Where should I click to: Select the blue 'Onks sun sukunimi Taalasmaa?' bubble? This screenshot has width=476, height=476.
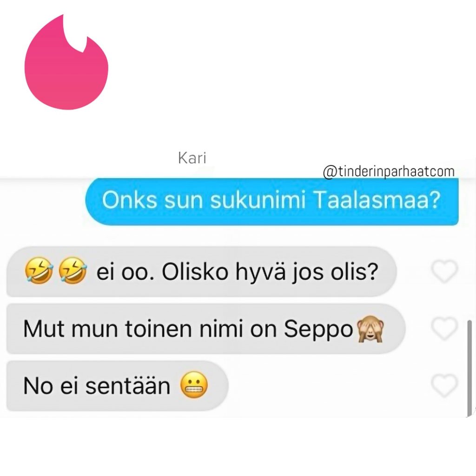(x=271, y=202)
